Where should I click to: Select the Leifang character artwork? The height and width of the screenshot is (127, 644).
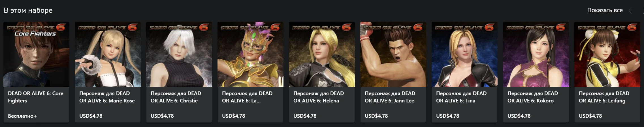click(607, 54)
